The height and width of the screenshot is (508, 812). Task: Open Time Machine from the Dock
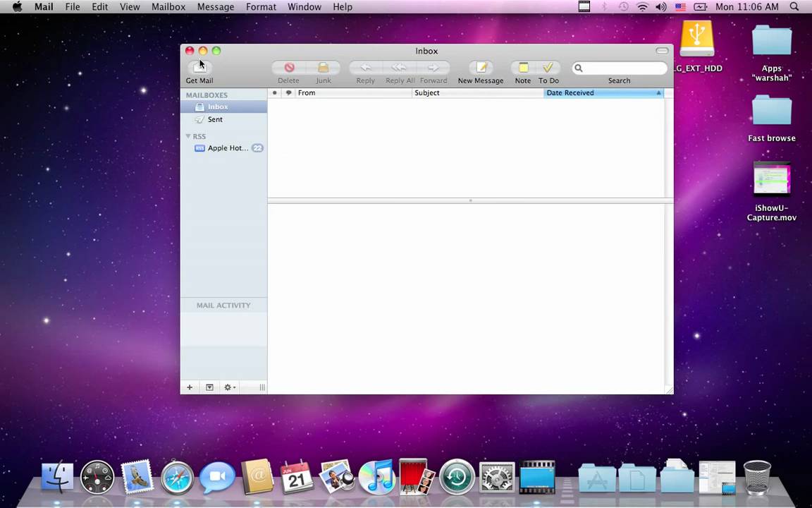point(457,478)
